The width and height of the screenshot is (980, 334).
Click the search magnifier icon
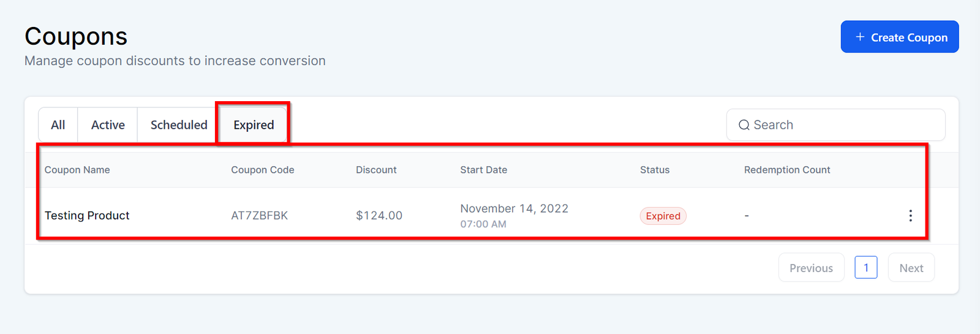tap(744, 125)
